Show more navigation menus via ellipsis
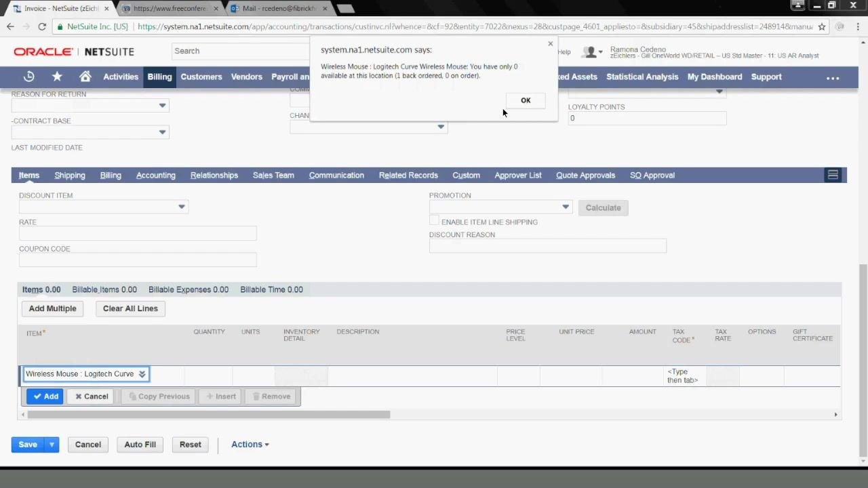The height and width of the screenshot is (488, 868). pos(833,77)
